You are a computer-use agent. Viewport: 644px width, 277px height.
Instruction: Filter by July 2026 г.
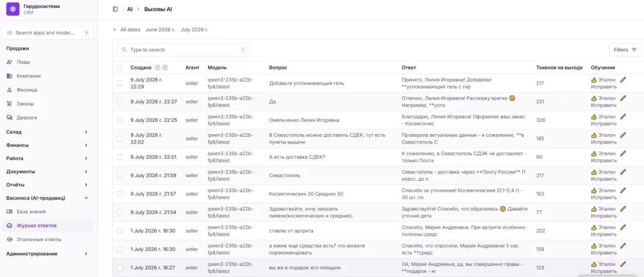194,30
